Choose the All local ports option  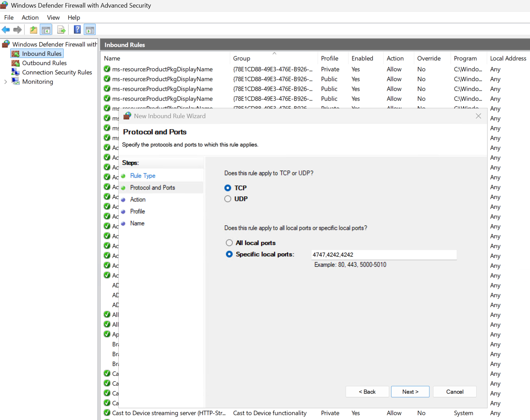click(x=229, y=243)
